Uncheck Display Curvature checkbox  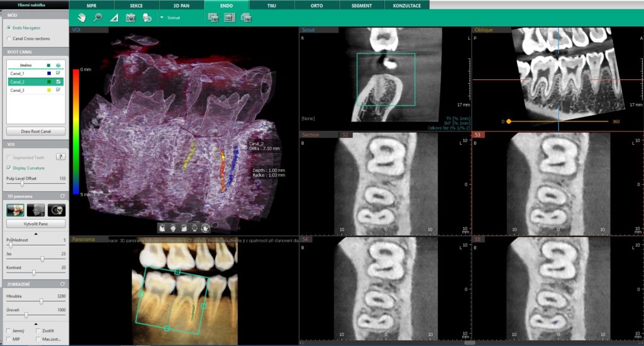point(8,168)
